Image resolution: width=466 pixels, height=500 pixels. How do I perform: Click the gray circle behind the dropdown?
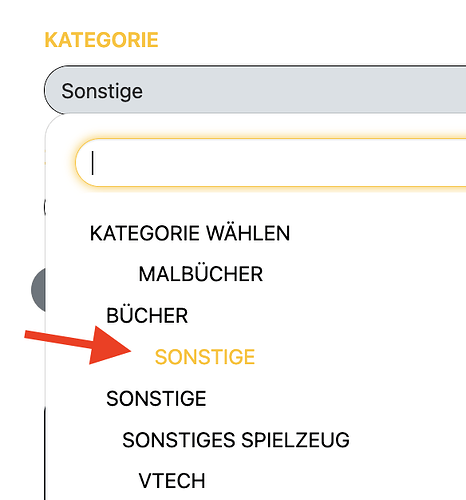(38, 290)
